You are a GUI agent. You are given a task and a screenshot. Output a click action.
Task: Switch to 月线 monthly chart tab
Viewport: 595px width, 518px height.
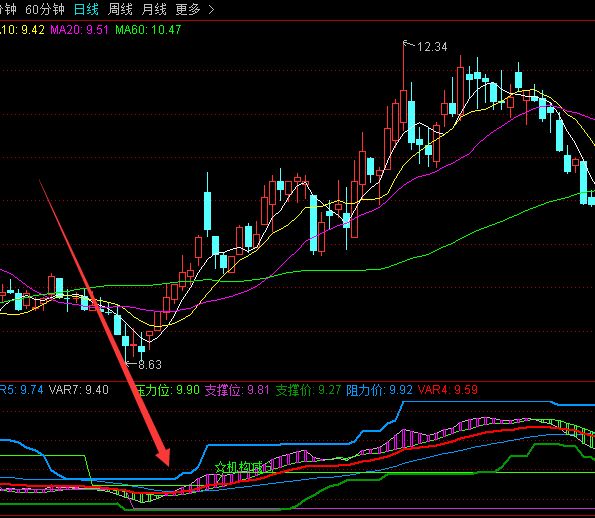tap(154, 9)
